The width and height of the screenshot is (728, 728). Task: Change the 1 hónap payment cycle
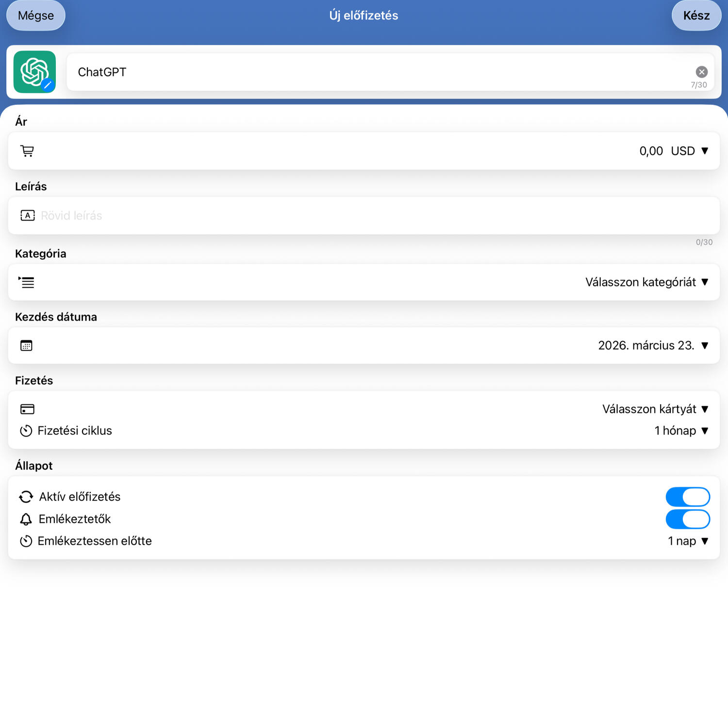click(x=681, y=431)
